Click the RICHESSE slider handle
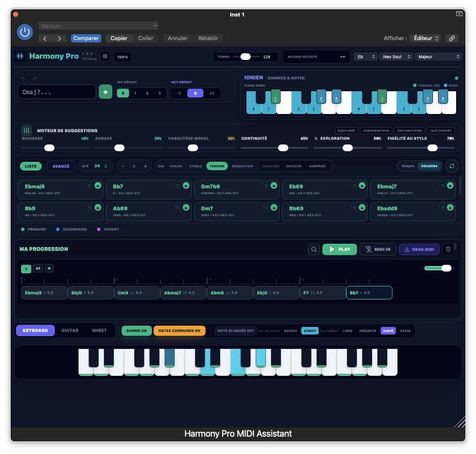 (49, 148)
